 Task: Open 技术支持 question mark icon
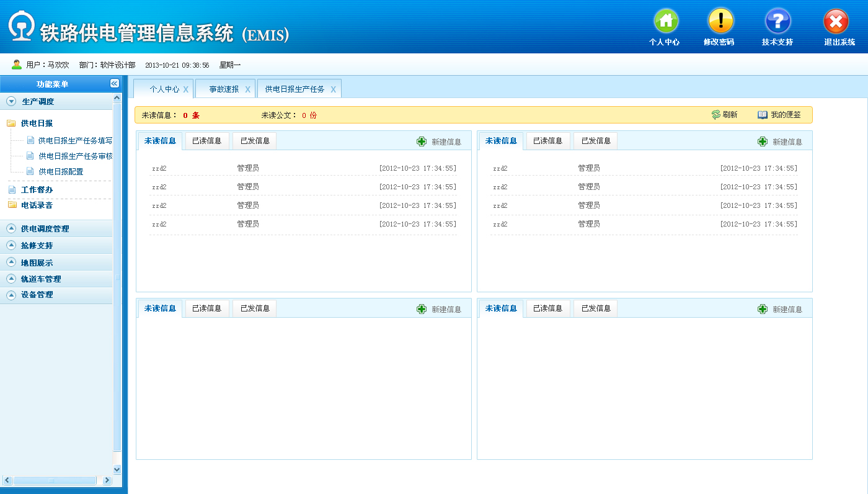point(777,20)
